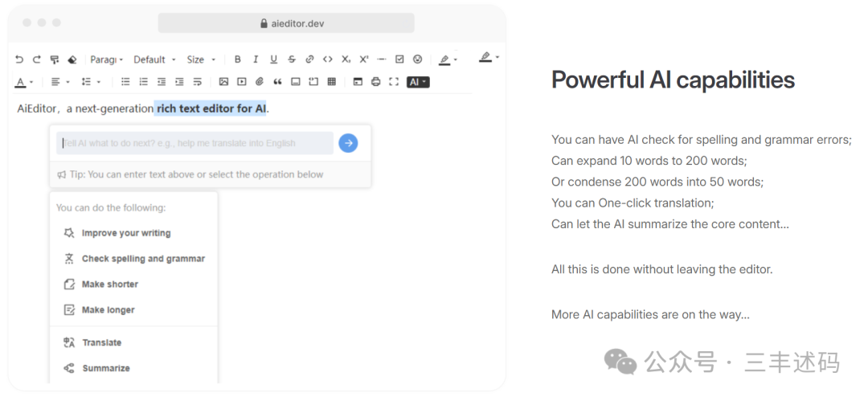868x397 pixels.
Task: Expand the line height dropdown arrow
Action: coord(99,82)
